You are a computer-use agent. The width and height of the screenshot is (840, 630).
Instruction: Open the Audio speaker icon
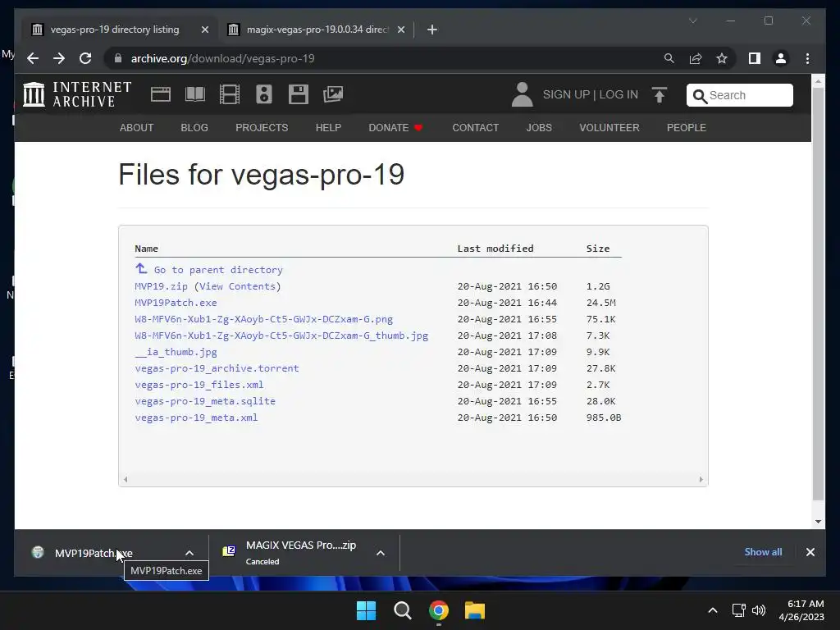pyautogui.click(x=263, y=94)
